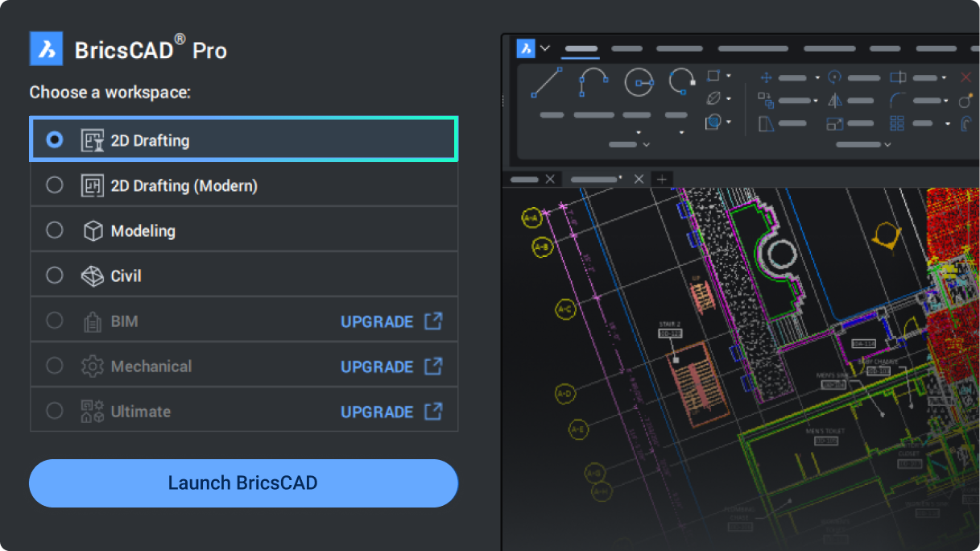Select the Rectangle tool
This screenshot has width=980, height=551.
pos(713,77)
